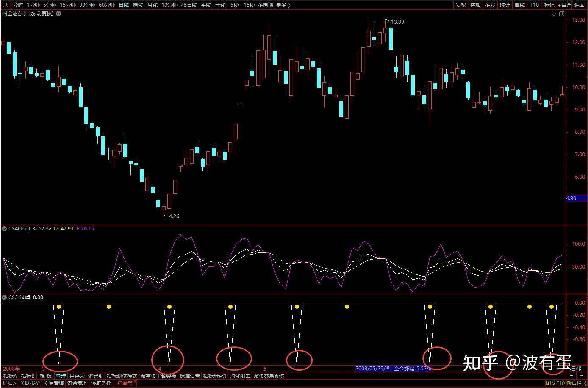
Task: Select the 60分钟 timeframe
Action: [x=107, y=5]
